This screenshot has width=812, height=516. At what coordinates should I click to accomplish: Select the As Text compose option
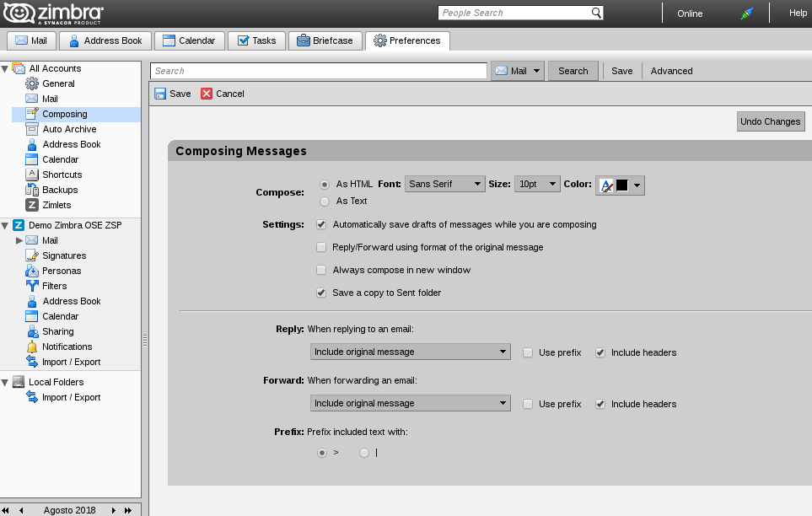(325, 202)
